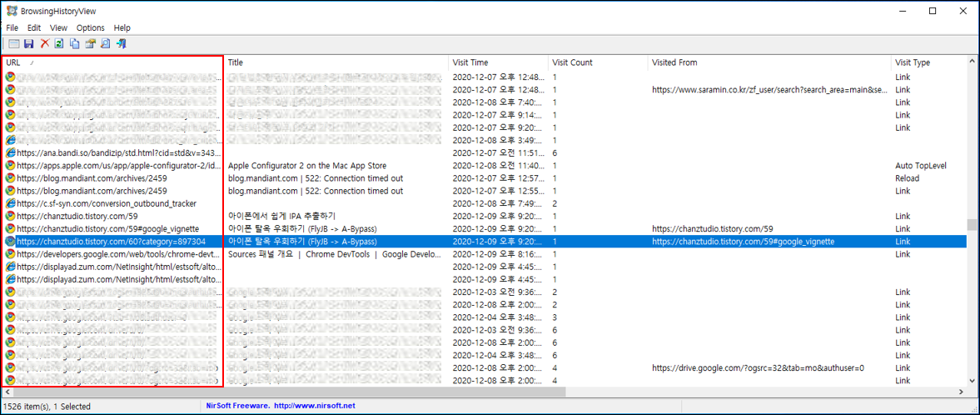Open the File menu
Screen dimensions: 980x415
tap(12, 27)
